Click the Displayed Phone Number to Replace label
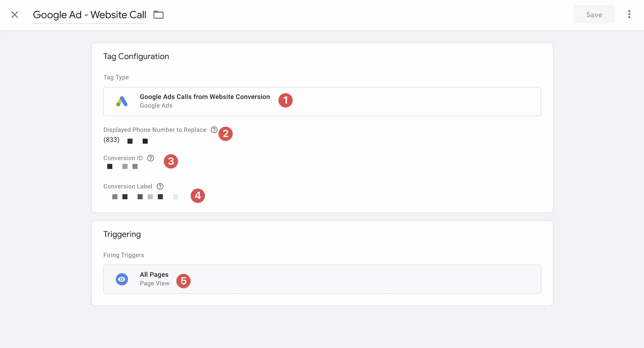The image size is (644, 348). point(155,130)
